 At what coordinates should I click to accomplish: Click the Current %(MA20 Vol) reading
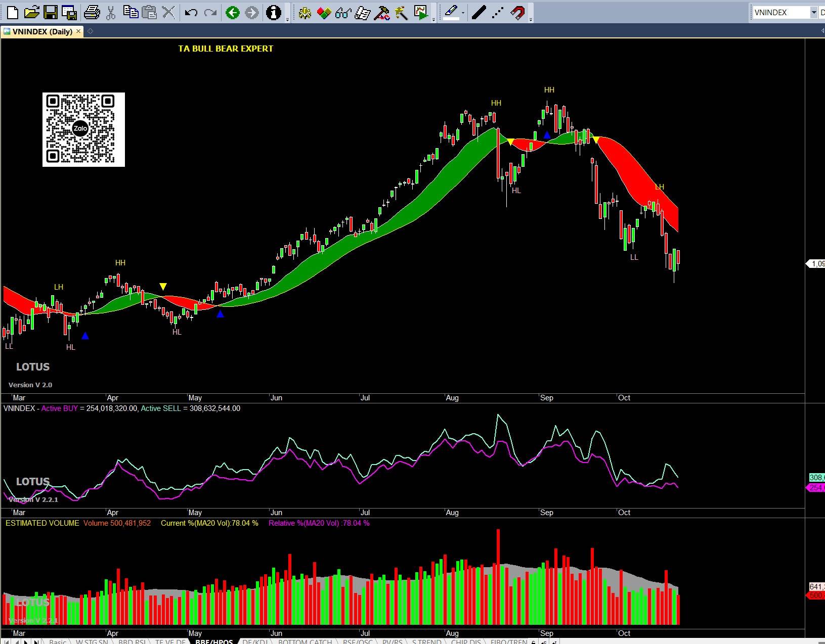coord(209,523)
